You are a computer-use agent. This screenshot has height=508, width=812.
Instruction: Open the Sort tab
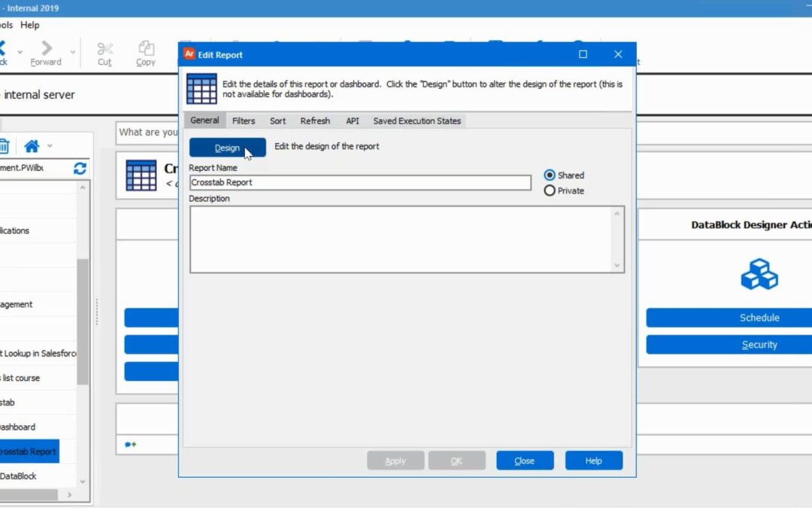[277, 120]
